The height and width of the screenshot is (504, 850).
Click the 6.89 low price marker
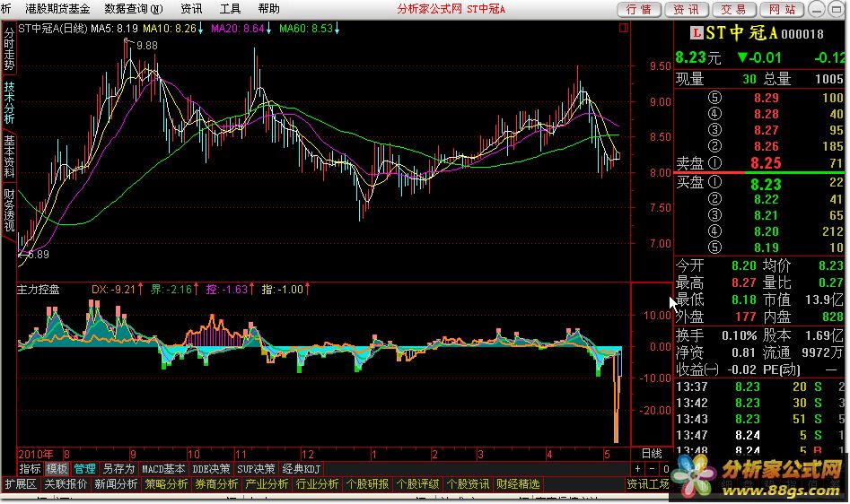(38, 254)
